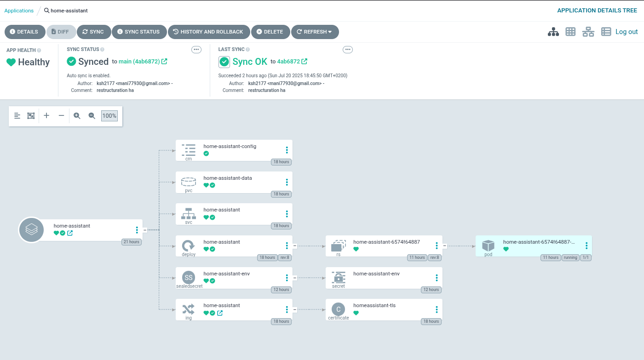This screenshot has height=360, width=644.
Task: Collapse the root home-assistant application node
Action: pos(145,230)
